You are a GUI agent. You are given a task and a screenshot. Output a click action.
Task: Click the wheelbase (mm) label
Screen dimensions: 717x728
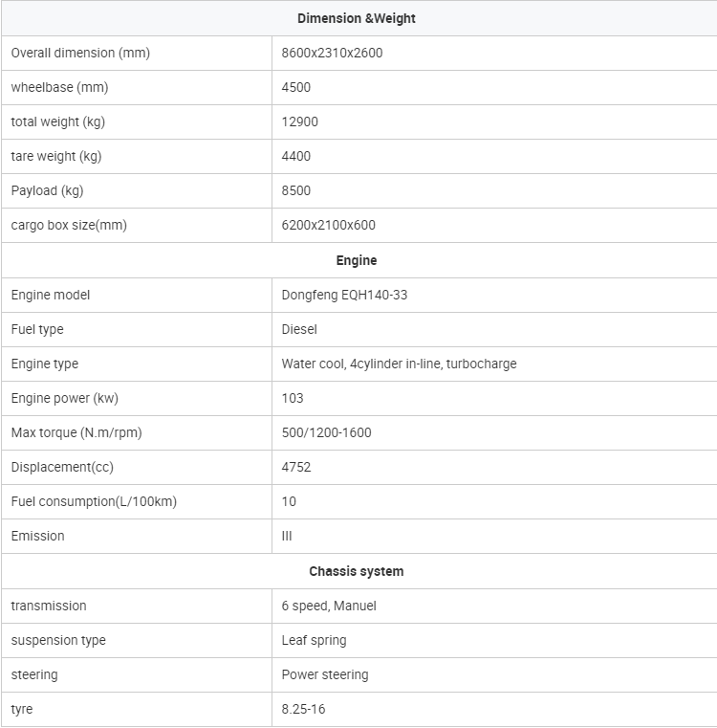[59, 87]
